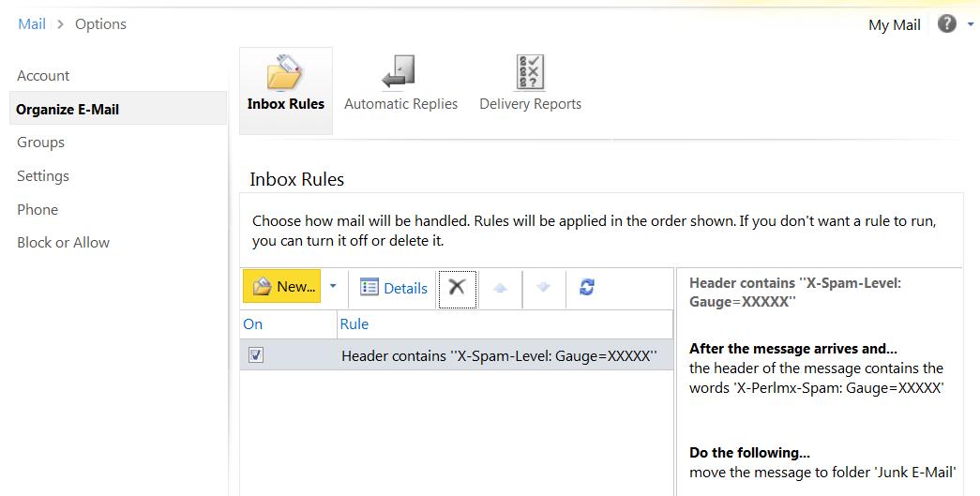Expand the New rule dropdown arrow
The image size is (980, 496).
(x=333, y=287)
